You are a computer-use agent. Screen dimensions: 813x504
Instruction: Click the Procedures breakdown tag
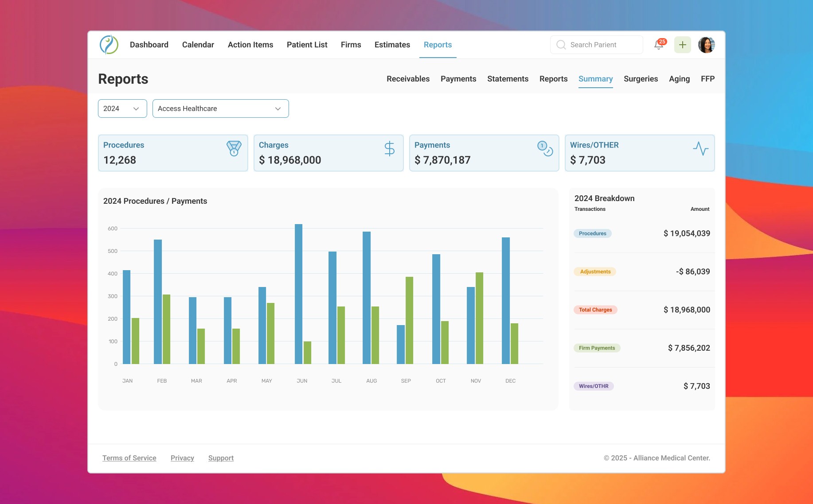(x=593, y=233)
